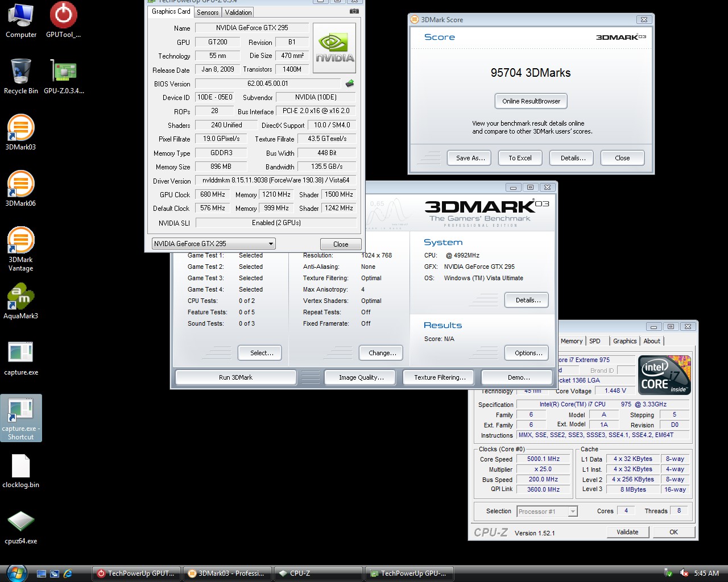The width and height of the screenshot is (728, 582).
Task: Click the GPU-Z screenshot camera icon
Action: coord(354,11)
